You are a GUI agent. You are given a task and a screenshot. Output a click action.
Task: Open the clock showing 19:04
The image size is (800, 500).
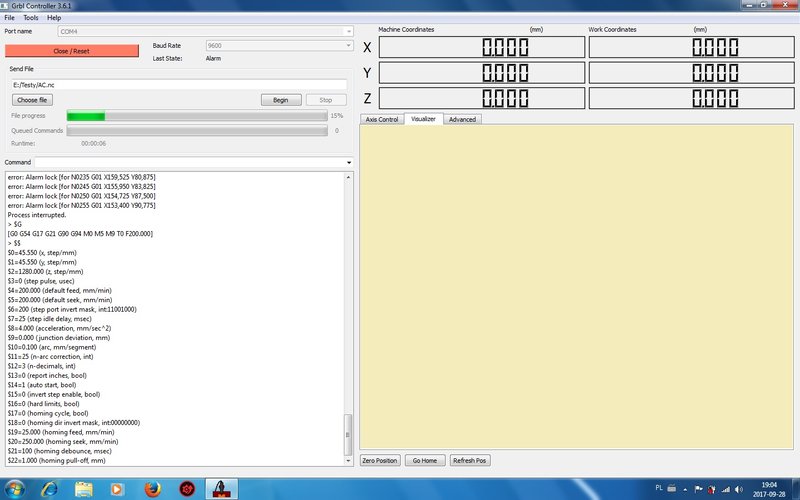pyautogui.click(x=769, y=489)
